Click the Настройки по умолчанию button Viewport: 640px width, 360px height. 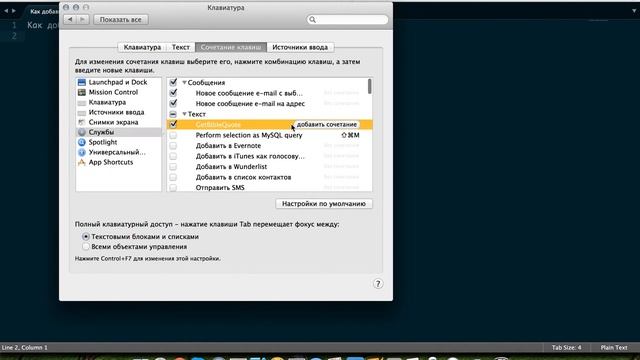324,204
